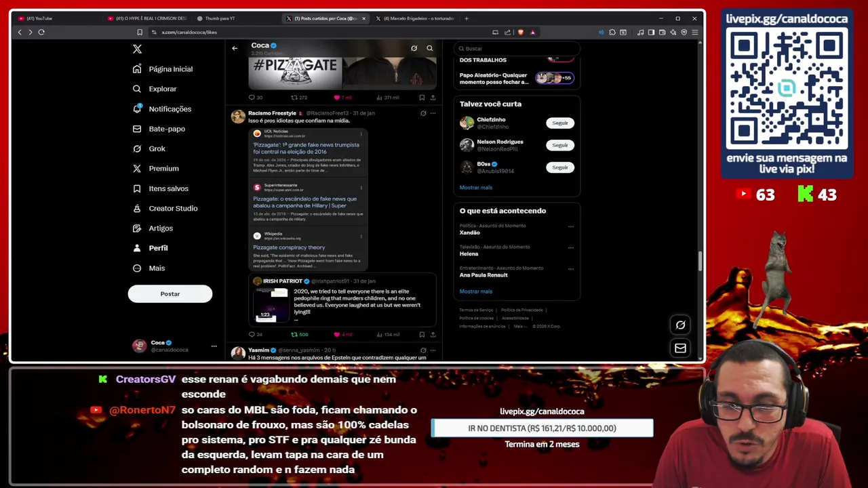Open the Mais circle icon in sidebar
This screenshot has width=868, height=488.
(x=137, y=268)
